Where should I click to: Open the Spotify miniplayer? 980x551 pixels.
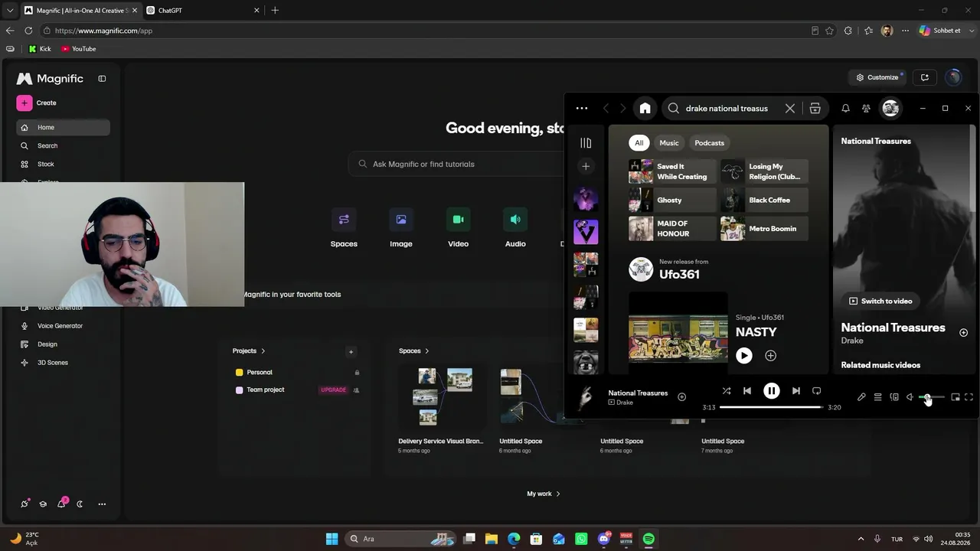[955, 397]
